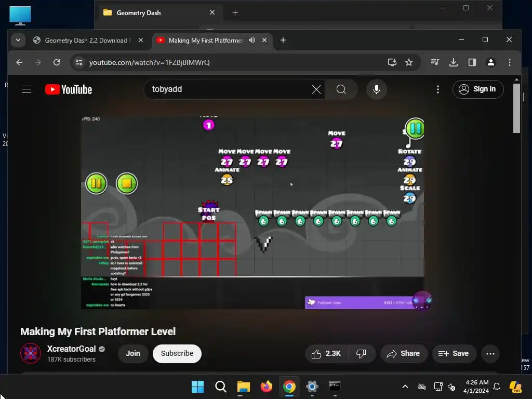Dislike the video with thumbs down
532x399 pixels.
coord(362,353)
